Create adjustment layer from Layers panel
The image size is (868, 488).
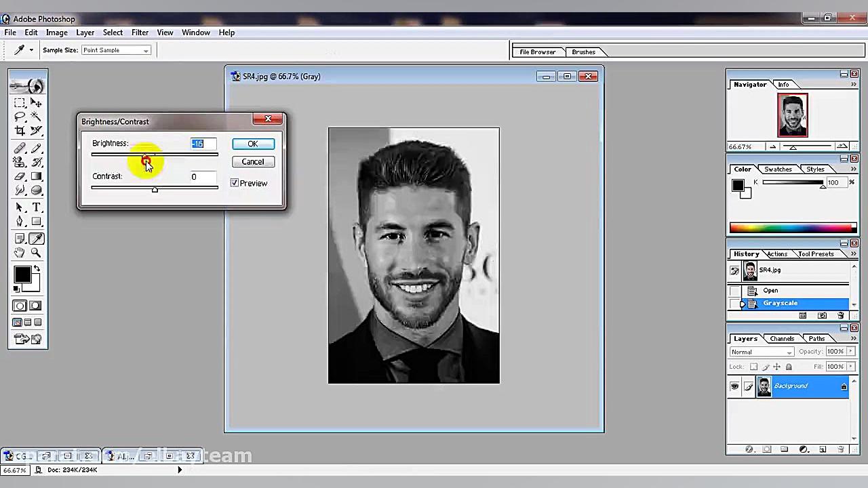pos(804,449)
